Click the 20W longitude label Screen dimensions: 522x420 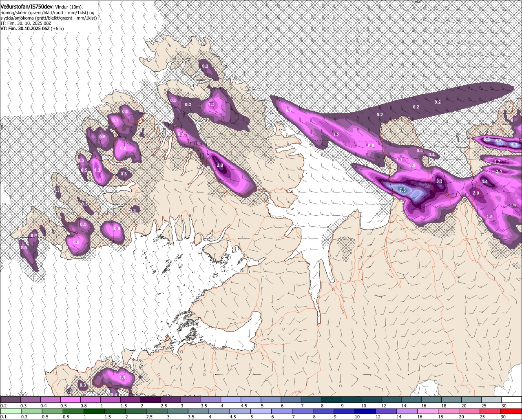417,2
